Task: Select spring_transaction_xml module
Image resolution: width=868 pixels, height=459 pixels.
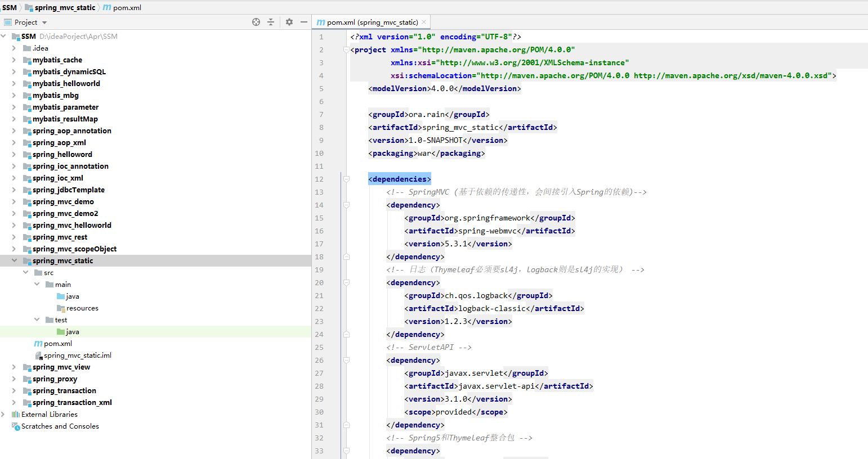Action: pos(72,402)
